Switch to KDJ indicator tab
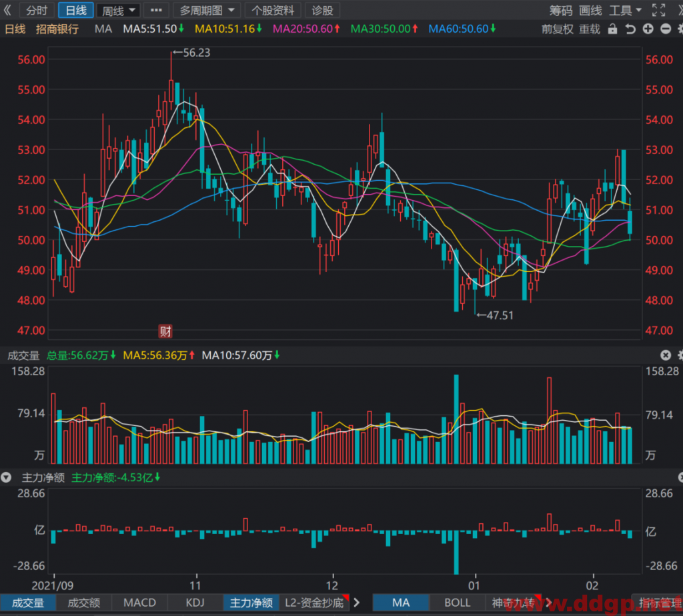Viewport: 683px width, 616px height. [x=195, y=603]
